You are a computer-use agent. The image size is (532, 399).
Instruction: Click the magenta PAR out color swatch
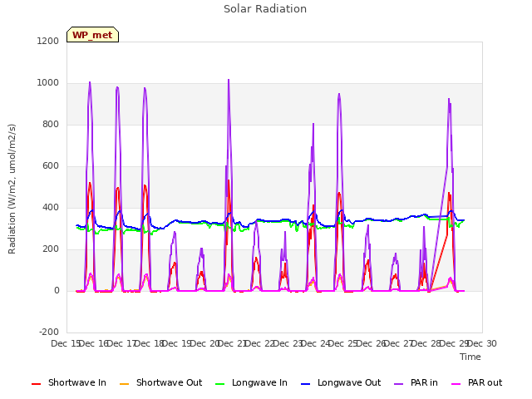click(456, 384)
